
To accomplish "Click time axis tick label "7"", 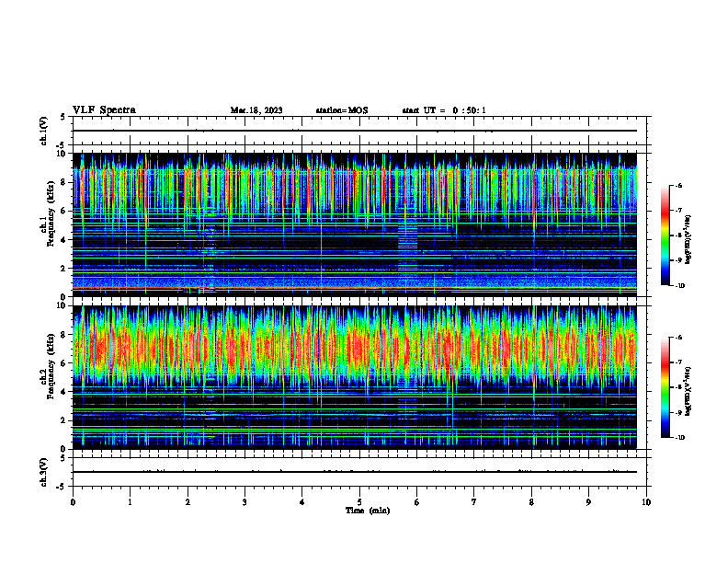I will point(474,502).
